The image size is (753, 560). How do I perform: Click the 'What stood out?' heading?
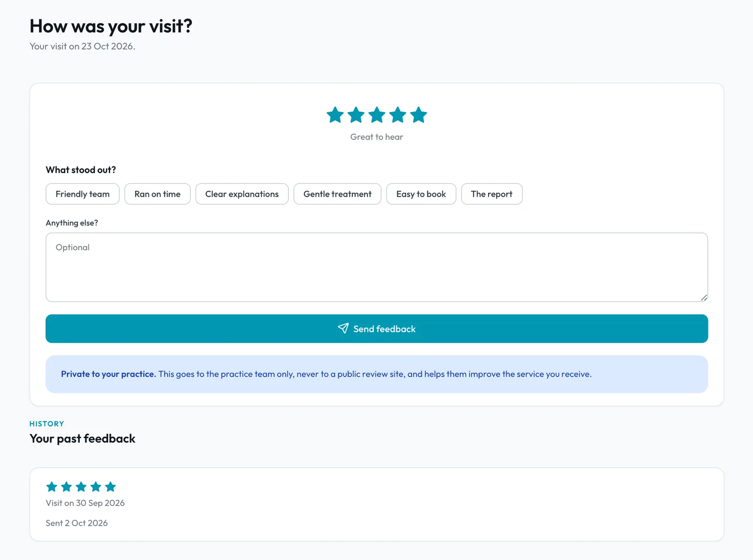81,170
